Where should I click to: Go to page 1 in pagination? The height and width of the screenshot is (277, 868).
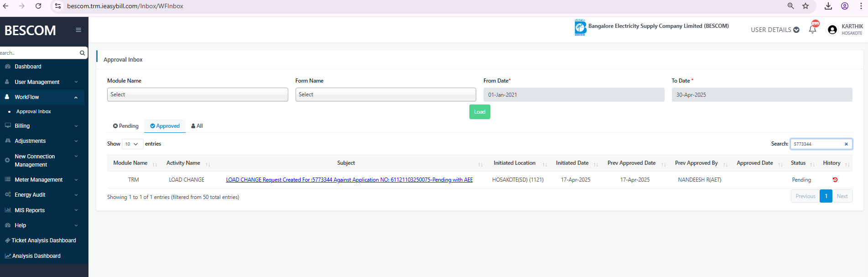point(826,196)
